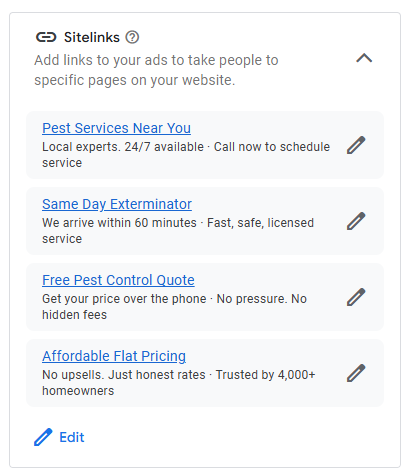416x469 pixels.
Task: Open the Sitelinks help question mark
Action: [x=132, y=37]
